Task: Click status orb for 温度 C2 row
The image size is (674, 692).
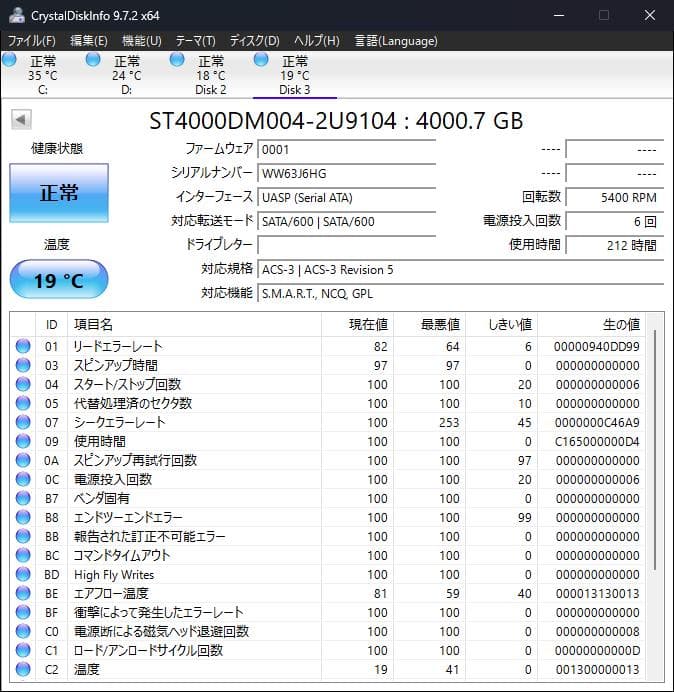Action: point(23,669)
